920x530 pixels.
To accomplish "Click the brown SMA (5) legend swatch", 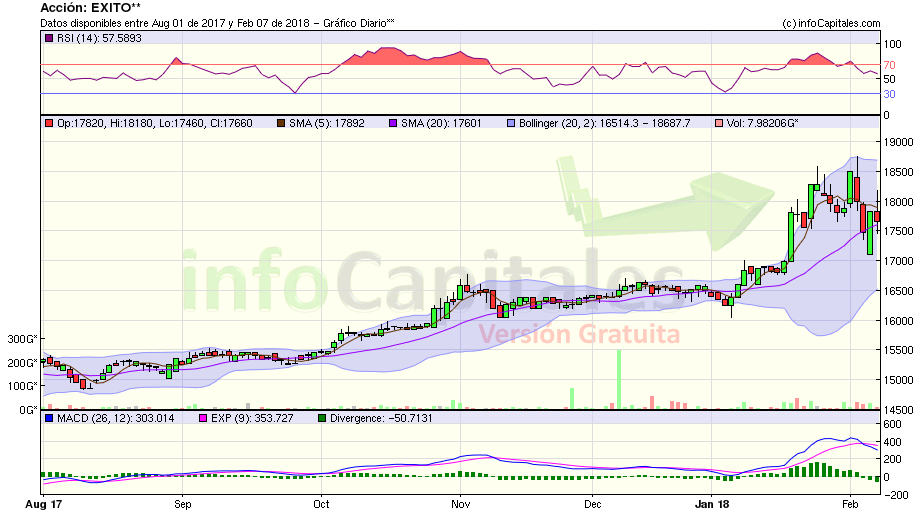I will tap(281, 123).
